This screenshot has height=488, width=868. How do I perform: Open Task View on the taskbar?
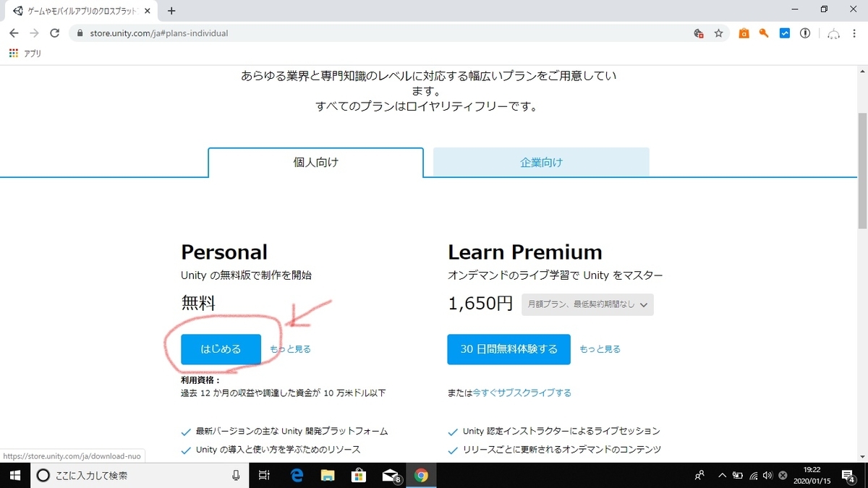pos(264,475)
